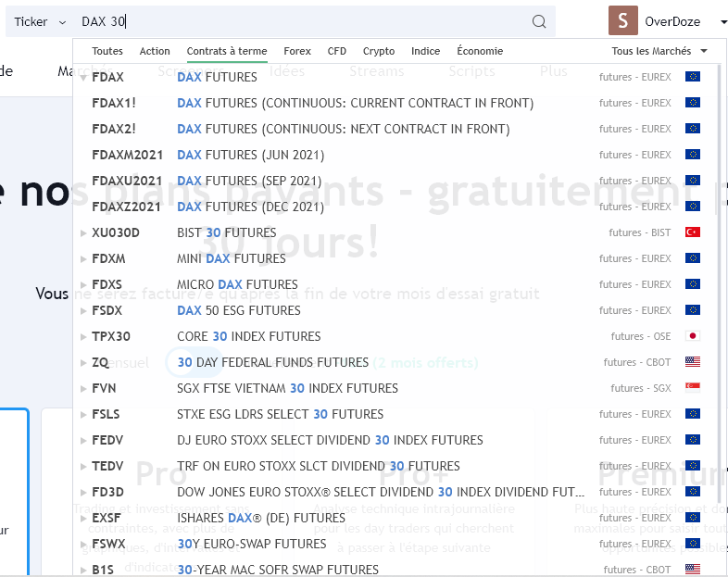The width and height of the screenshot is (728, 577).
Task: Open the OverDoze user avatar
Action: (x=623, y=20)
